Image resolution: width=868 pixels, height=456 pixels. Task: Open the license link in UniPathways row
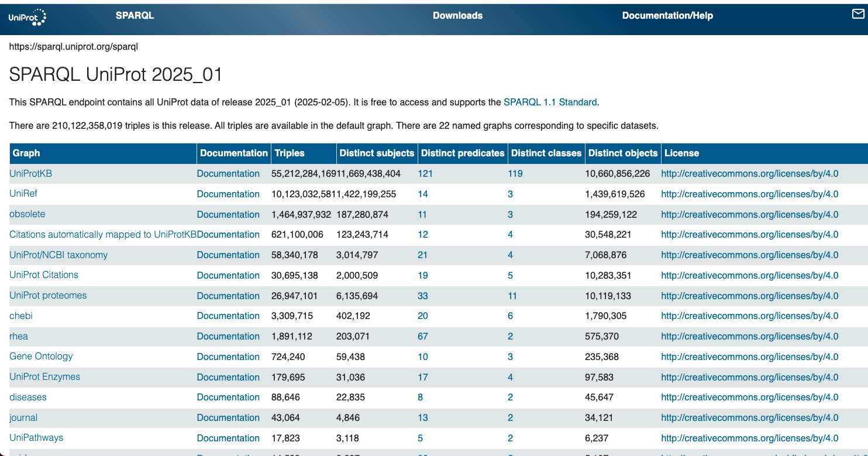pyautogui.click(x=750, y=438)
